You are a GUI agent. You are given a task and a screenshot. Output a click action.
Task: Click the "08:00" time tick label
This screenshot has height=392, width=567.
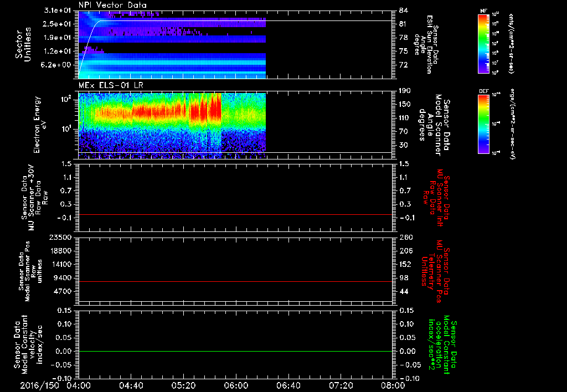coord(393,385)
